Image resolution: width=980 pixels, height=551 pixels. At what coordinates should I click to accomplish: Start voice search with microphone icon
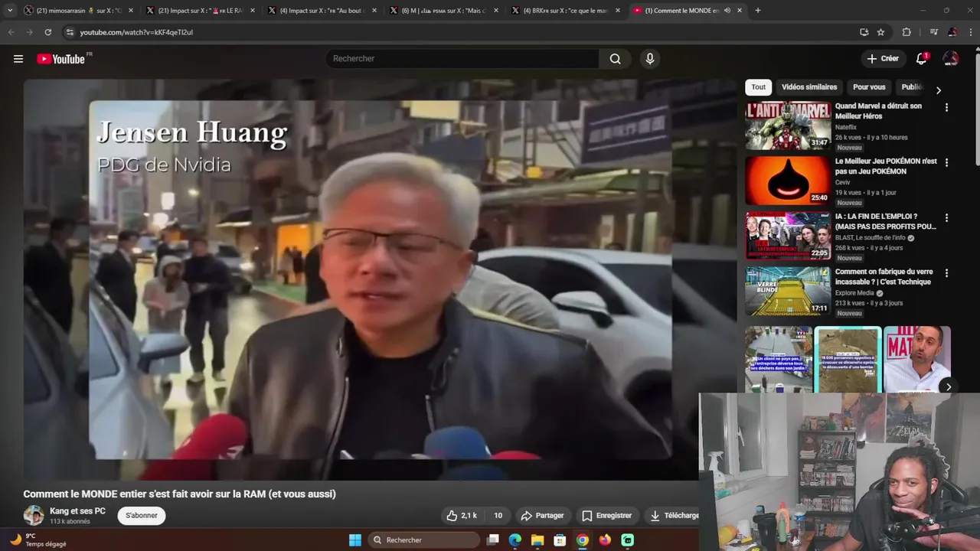(650, 59)
